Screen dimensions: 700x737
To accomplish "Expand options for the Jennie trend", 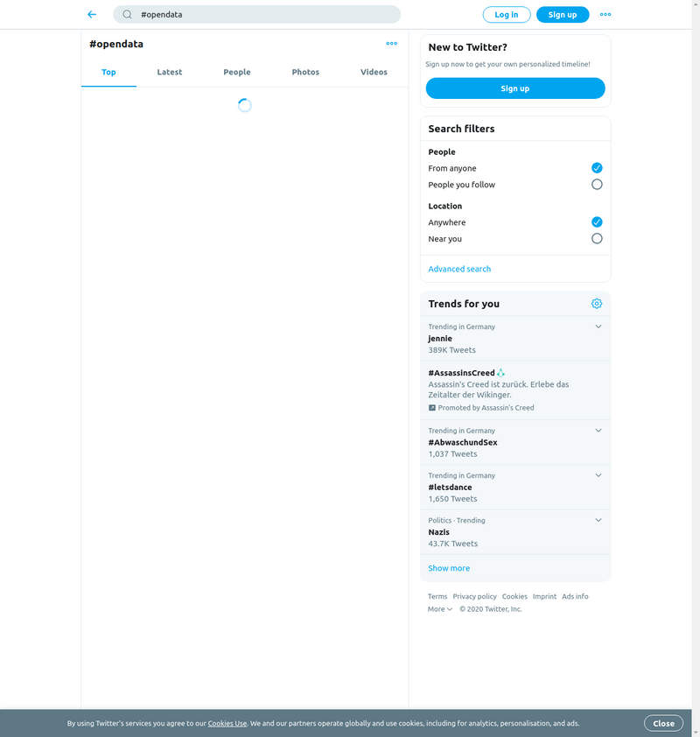I will click(598, 326).
